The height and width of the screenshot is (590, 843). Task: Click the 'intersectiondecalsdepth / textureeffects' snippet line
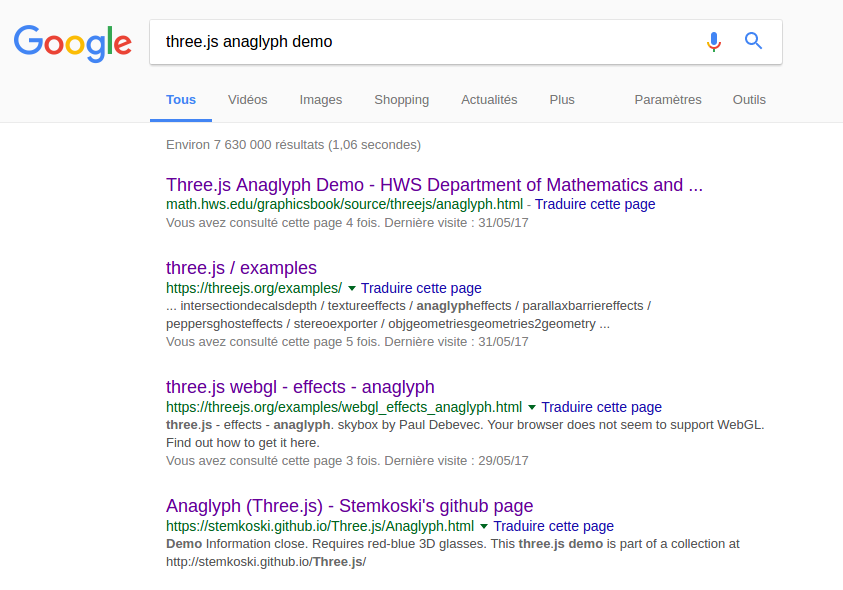coord(409,306)
